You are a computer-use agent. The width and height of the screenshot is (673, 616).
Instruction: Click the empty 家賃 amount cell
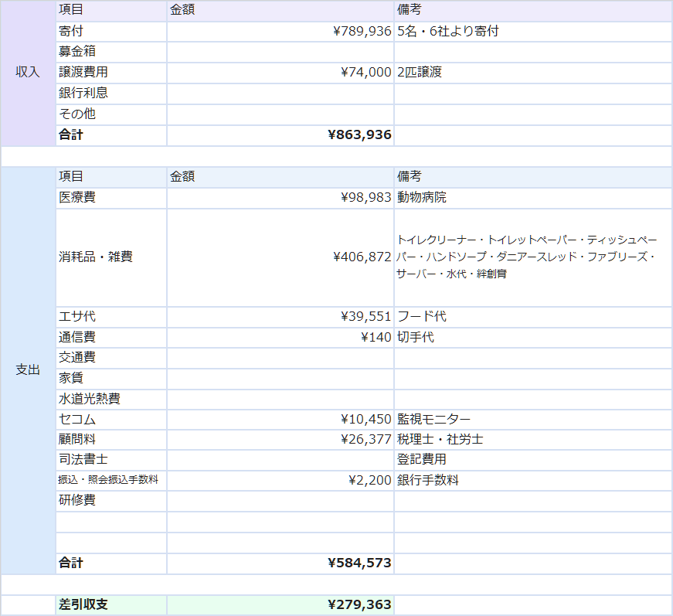(x=280, y=379)
